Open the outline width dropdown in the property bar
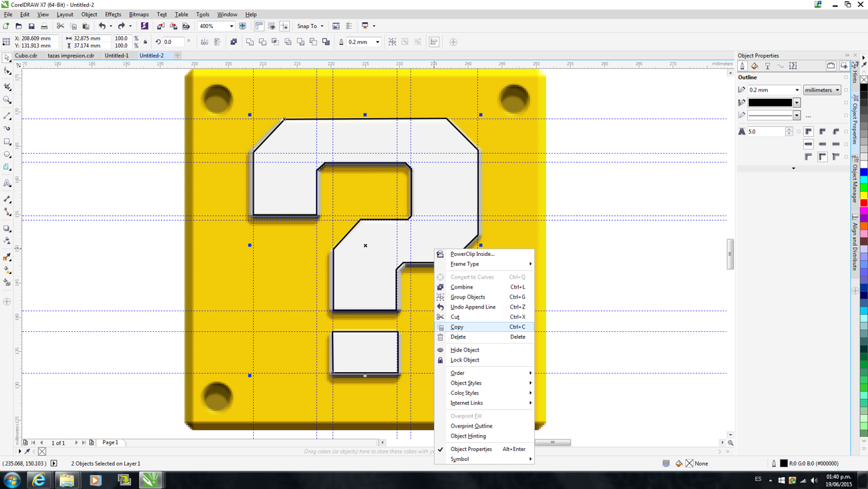Screen dimensions: 868x489 tap(377, 42)
